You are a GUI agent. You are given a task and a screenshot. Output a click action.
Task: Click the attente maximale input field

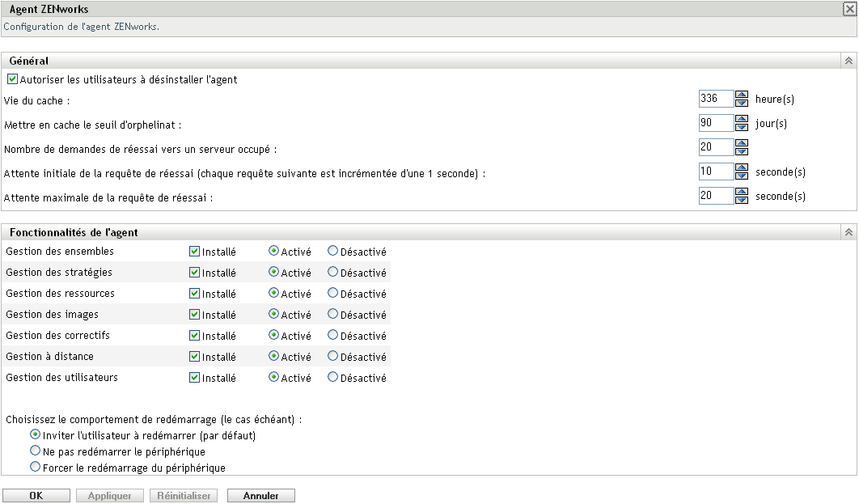(716, 196)
